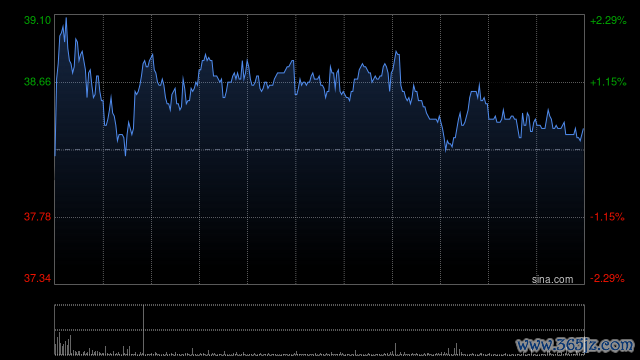This screenshot has width=640, height=360.
Task: Click the intraday price peak near open
Action: pyautogui.click(x=66, y=18)
